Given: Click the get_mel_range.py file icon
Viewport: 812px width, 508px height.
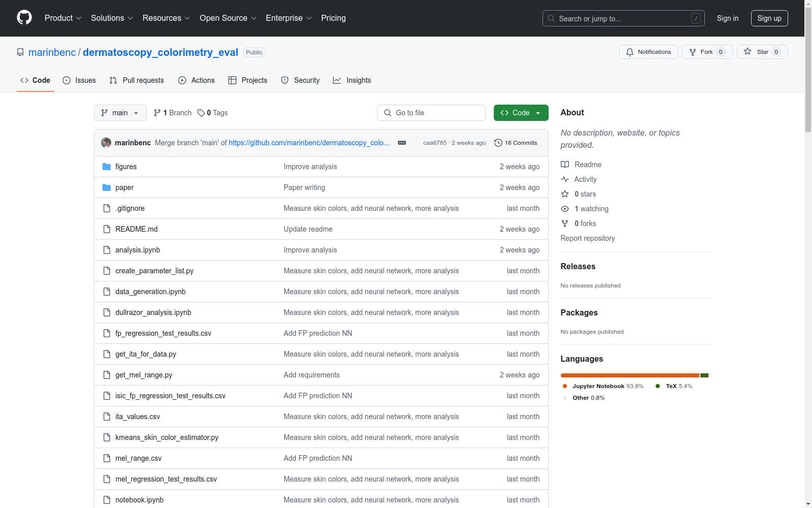Looking at the screenshot, I should 107,375.
